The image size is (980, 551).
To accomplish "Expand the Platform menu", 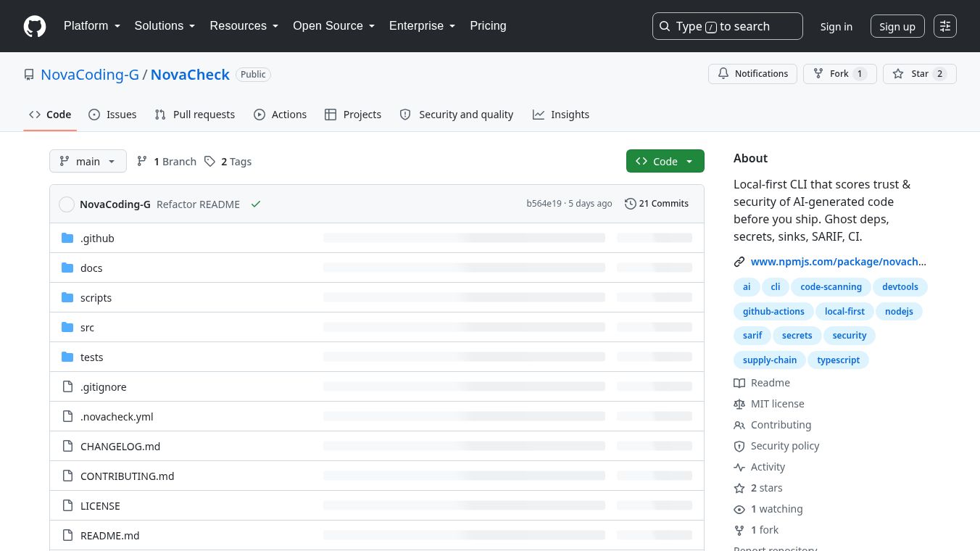I will point(92,26).
